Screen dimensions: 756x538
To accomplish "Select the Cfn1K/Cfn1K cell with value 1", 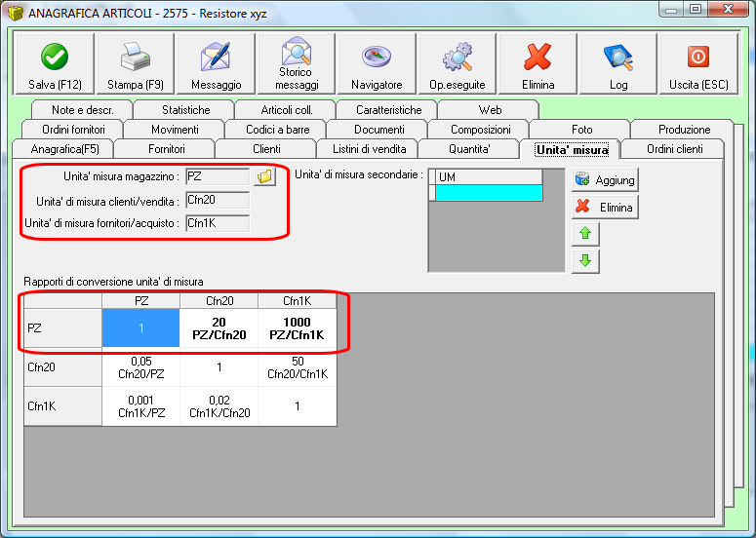I will pos(297,406).
